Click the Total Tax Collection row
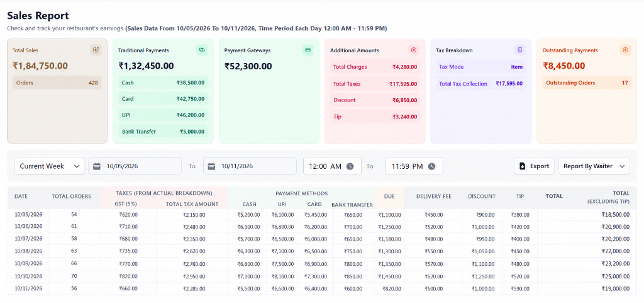This screenshot has height=303, width=644. point(480,83)
